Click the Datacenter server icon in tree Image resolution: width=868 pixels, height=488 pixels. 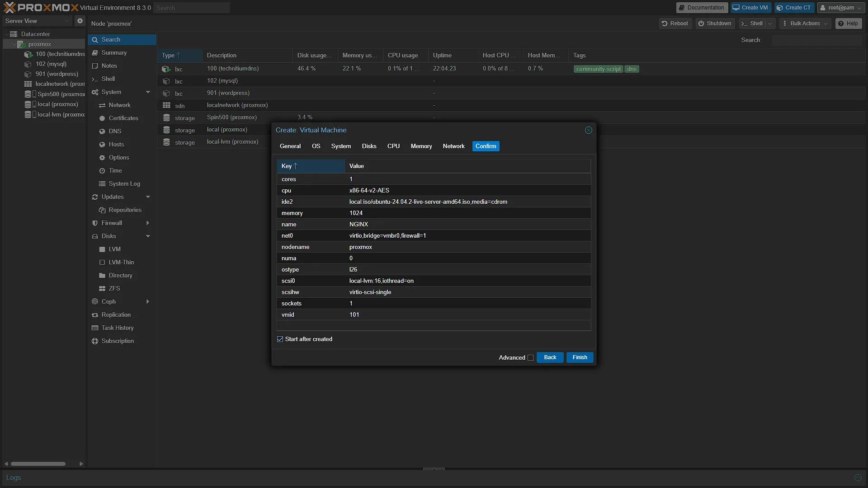[x=14, y=34]
